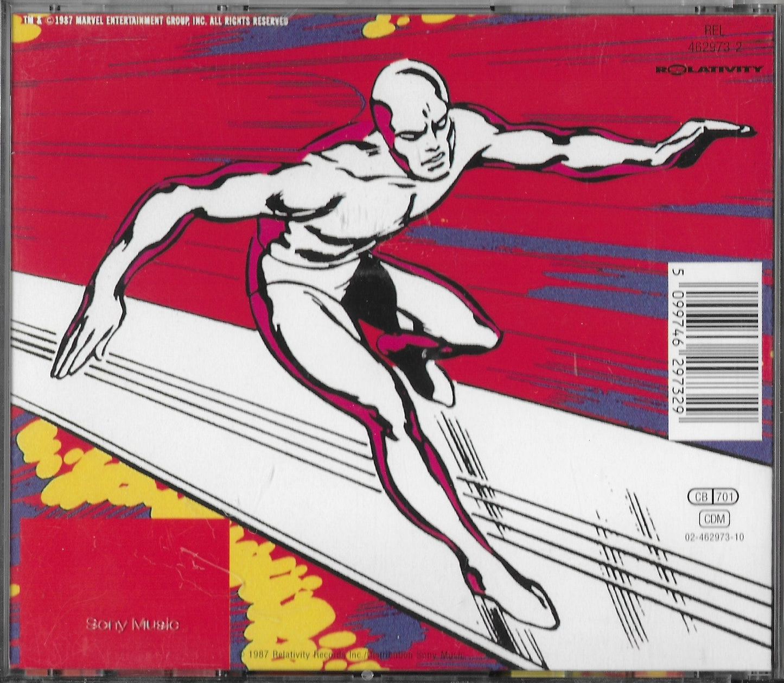Click the 1987 Relativity Records distribution line
This screenshot has width=784, height=683.
tap(353, 655)
